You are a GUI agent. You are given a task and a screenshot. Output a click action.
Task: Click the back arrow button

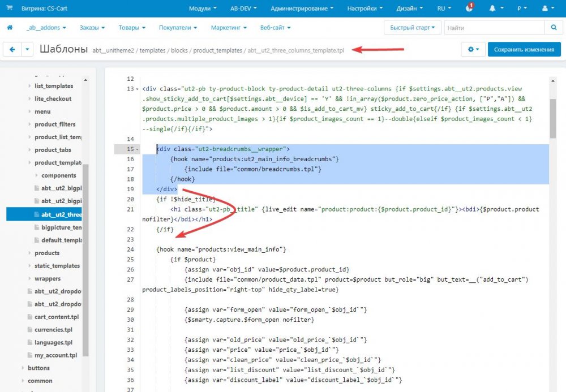(x=12, y=50)
